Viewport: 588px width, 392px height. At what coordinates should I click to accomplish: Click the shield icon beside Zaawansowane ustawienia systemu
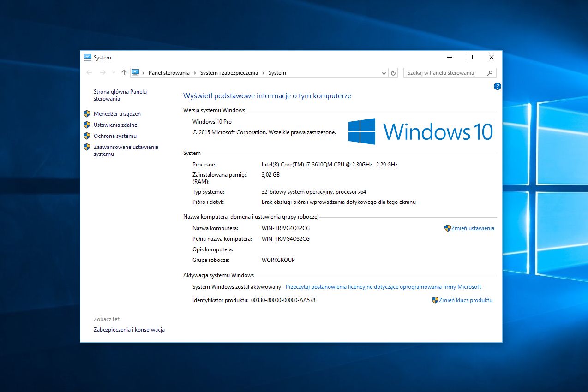(86, 147)
